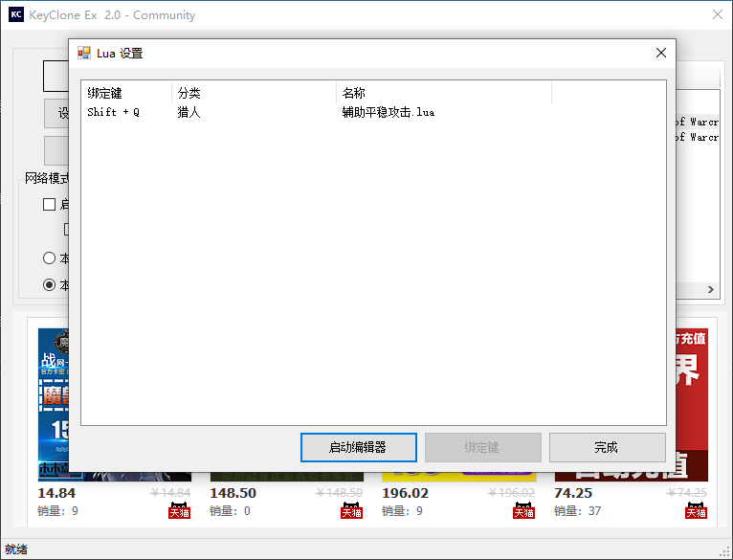Click the window resize grip in status bar

click(724, 552)
